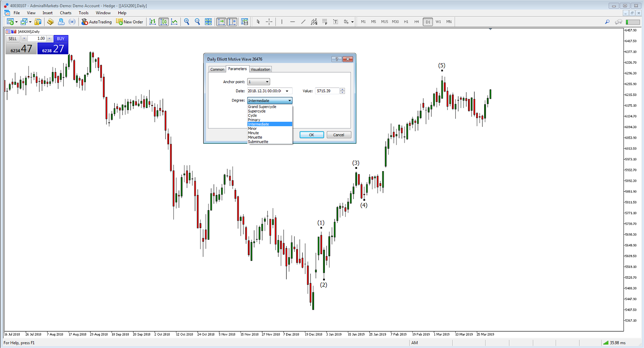Toggle the chart auto scroll button
Screen dimensions: 644x348
pyautogui.click(x=221, y=22)
